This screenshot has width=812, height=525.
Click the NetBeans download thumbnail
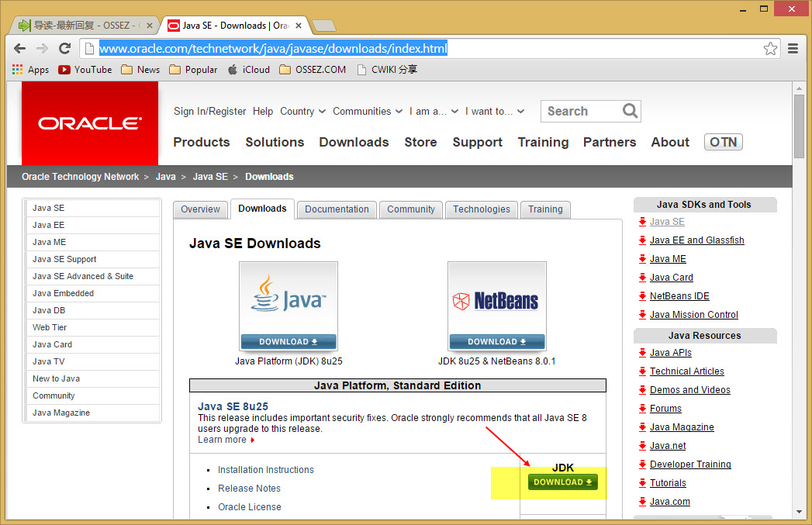(x=496, y=306)
